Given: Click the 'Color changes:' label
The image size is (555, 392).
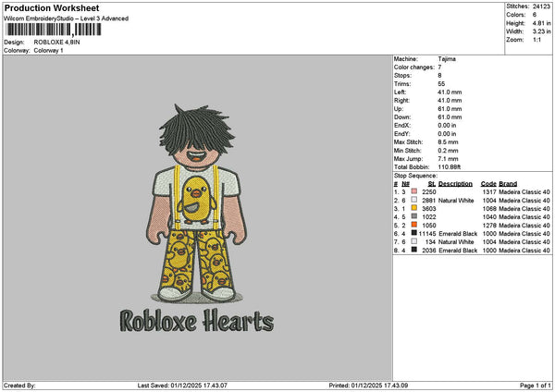Looking at the screenshot, I should [414, 67].
